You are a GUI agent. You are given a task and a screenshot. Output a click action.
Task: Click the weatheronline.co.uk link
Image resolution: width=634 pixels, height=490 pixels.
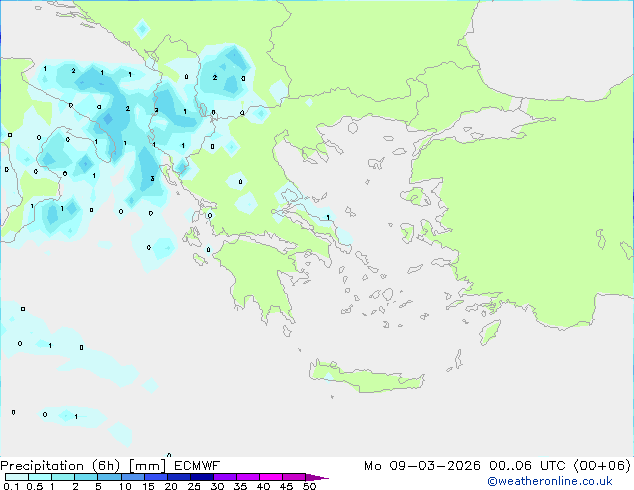tap(550, 481)
